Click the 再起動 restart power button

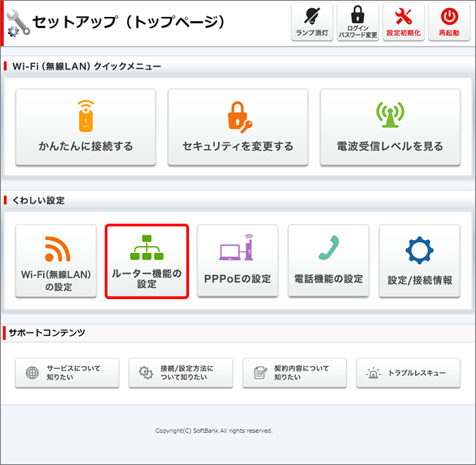click(449, 22)
